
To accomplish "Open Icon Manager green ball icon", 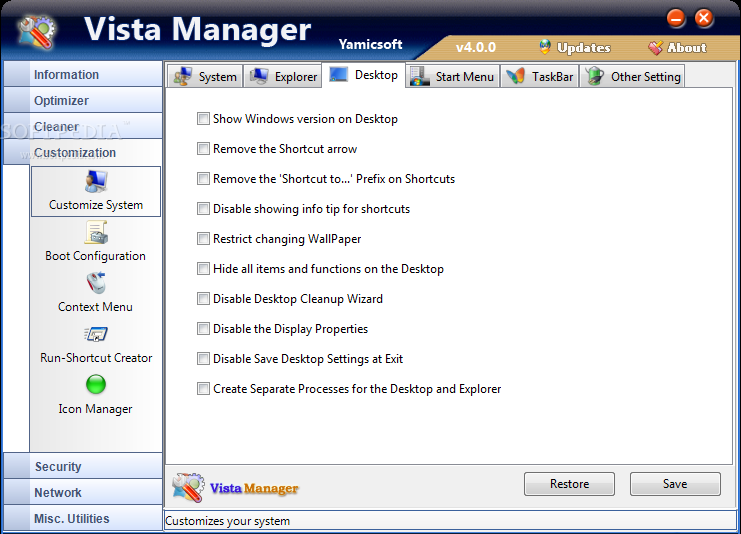I will click(x=96, y=384).
